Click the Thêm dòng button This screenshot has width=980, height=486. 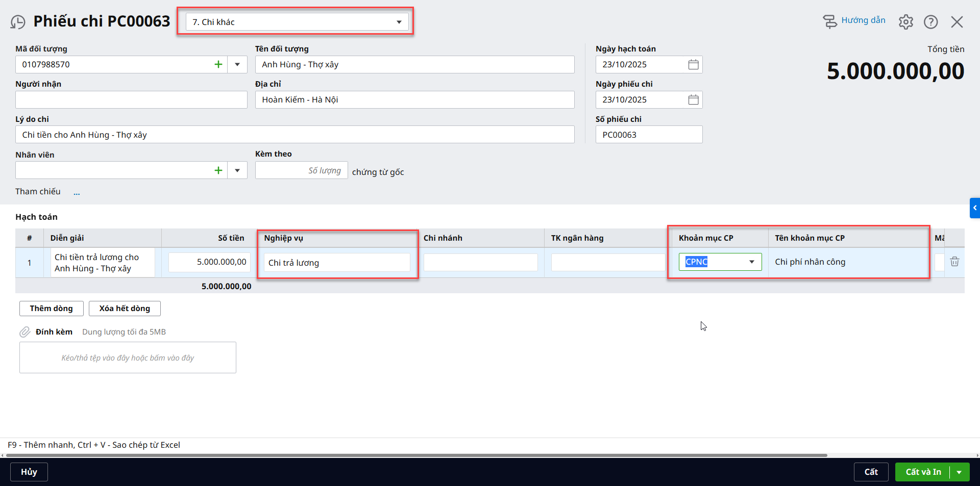pyautogui.click(x=51, y=309)
